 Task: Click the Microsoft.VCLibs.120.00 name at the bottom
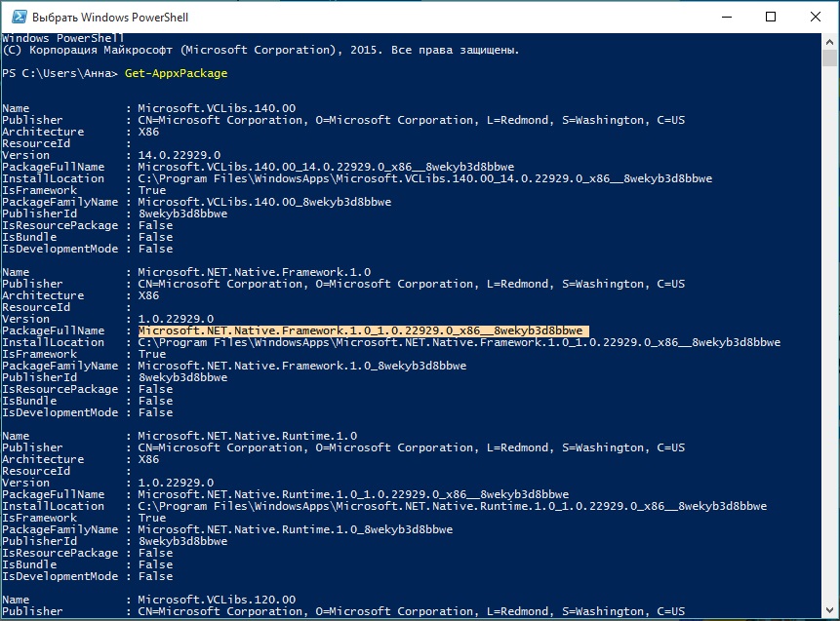pyautogui.click(x=217, y=600)
